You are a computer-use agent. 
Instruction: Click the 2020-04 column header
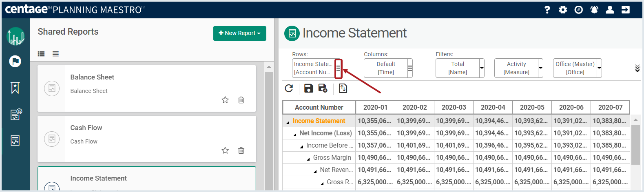(x=493, y=107)
